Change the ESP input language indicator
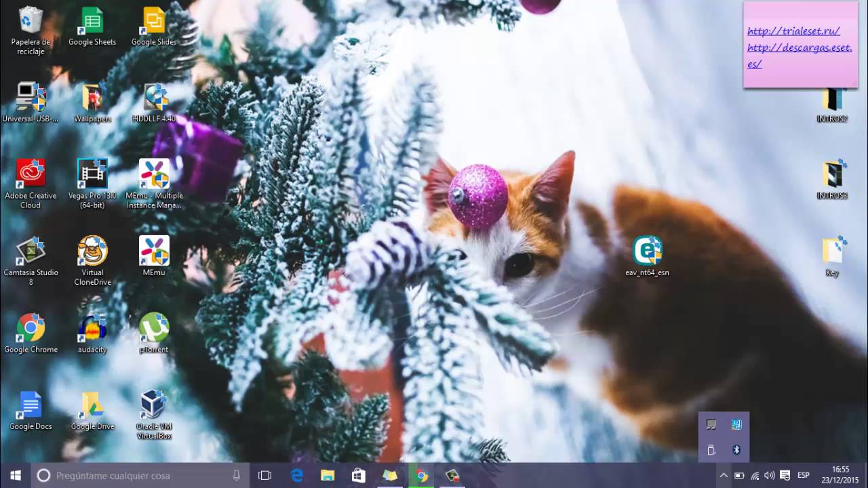The width and height of the screenshot is (868, 488). click(x=804, y=476)
